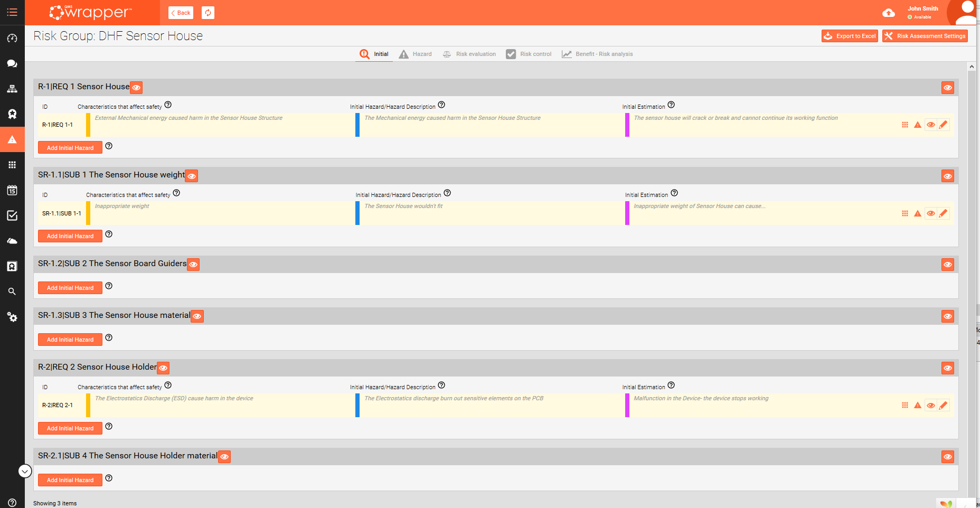Toggle view eye icon on R-2|REQ 2-1 row
Viewport: 980px width, 508px height.
point(930,406)
